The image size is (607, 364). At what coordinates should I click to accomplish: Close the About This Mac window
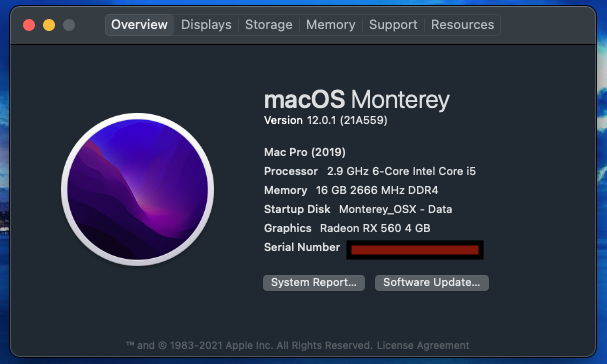coord(29,25)
